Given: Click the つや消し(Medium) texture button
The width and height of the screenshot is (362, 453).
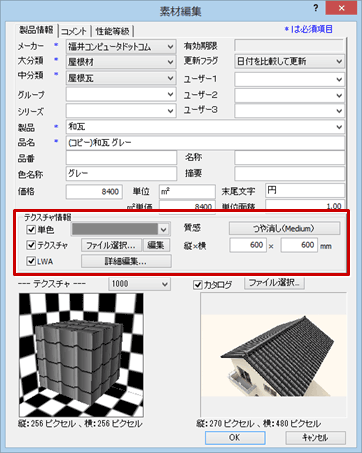Looking at the screenshot, I should [284, 229].
